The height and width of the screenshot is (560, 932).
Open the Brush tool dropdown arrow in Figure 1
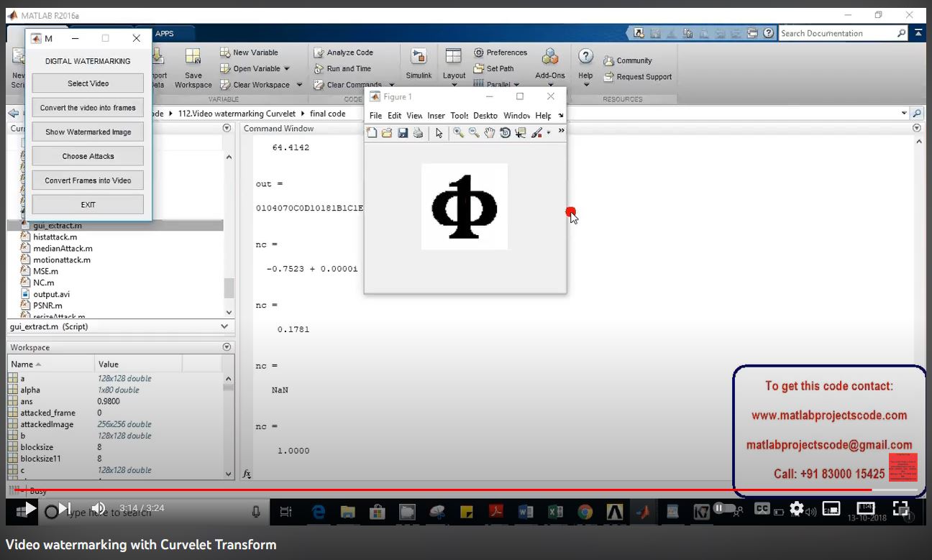click(x=549, y=133)
